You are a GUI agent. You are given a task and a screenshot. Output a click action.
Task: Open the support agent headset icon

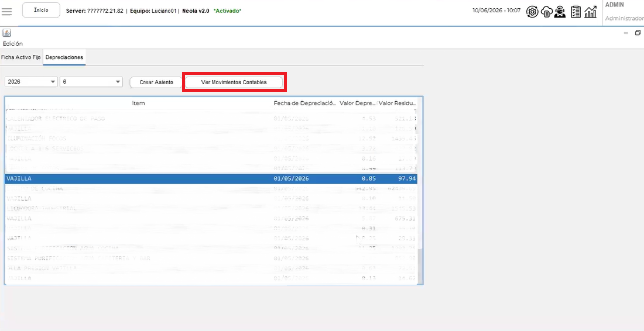559,12
